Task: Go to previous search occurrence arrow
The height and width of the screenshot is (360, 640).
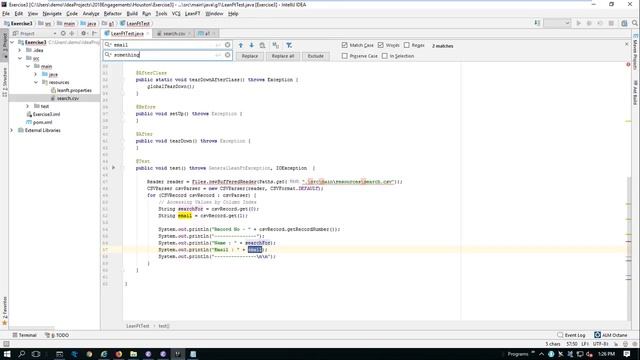Action: (x=241, y=45)
